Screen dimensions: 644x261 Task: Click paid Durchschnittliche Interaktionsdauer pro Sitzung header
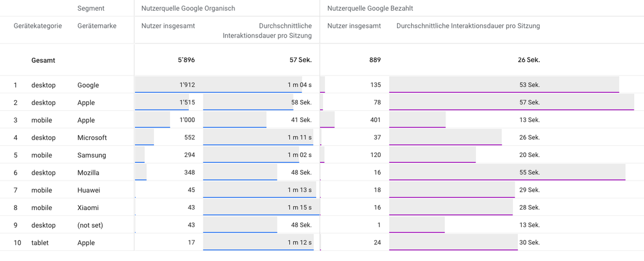468,26
